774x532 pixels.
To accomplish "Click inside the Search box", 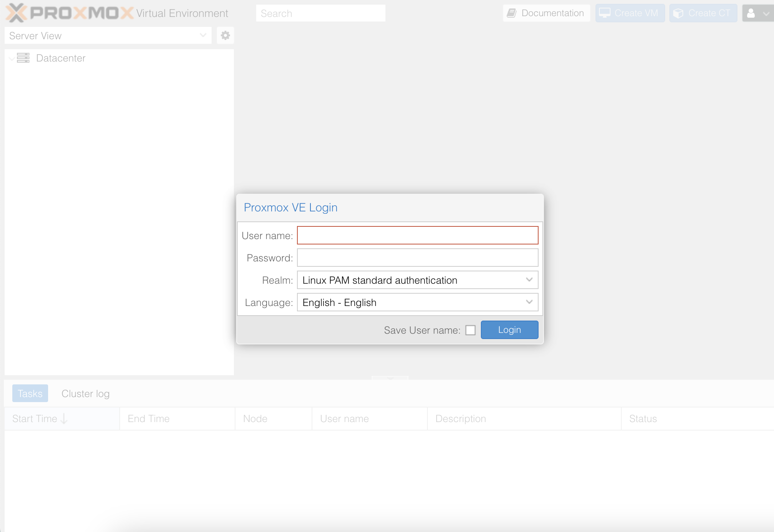I will tap(321, 13).
